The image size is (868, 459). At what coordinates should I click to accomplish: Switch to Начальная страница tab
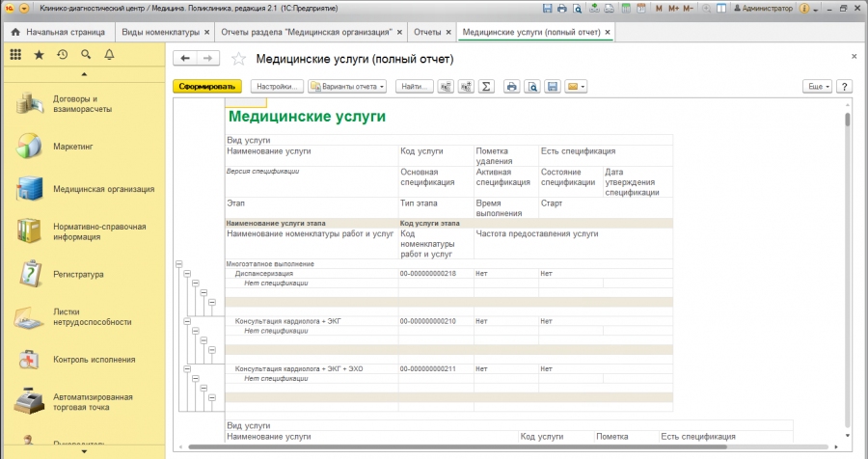(x=58, y=32)
